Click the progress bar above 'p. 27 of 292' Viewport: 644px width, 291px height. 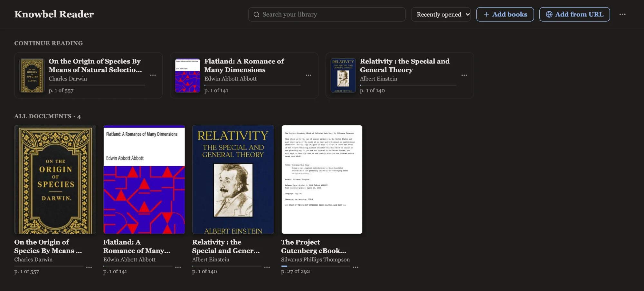coord(316,266)
